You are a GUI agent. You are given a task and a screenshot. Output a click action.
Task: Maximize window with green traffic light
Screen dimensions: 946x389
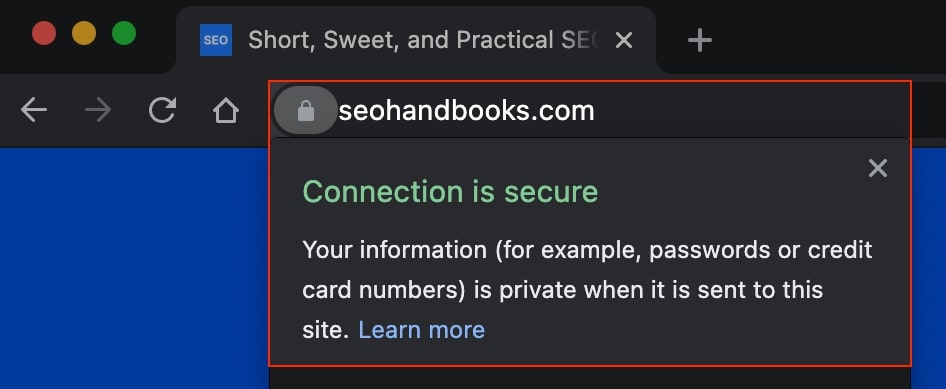(x=124, y=33)
